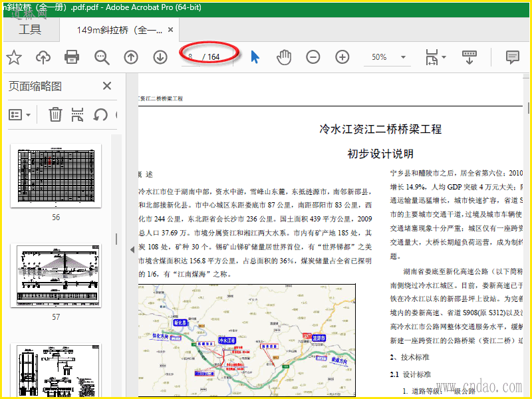Click the cloud upload icon
532x399 pixels.
coord(43,57)
